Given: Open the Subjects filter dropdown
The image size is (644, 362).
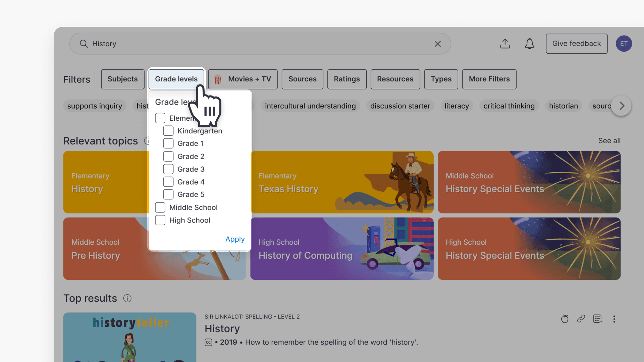Looking at the screenshot, I should pyautogui.click(x=122, y=79).
